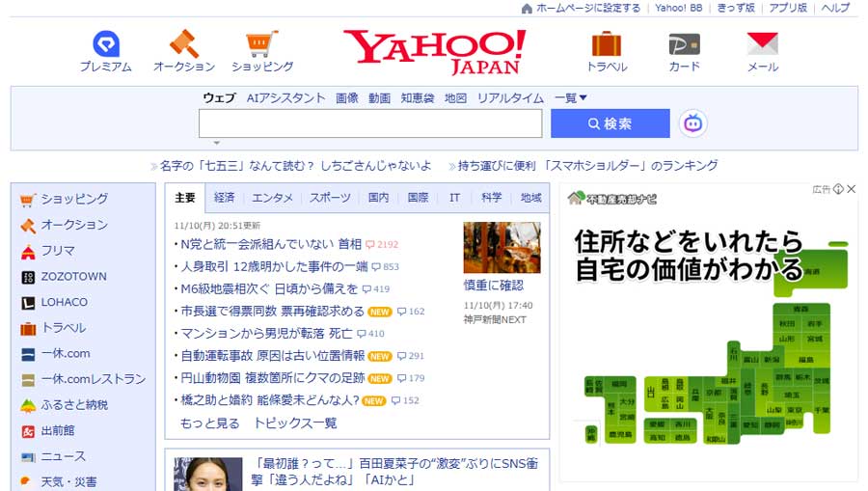Expand the 一覧 search category dropdown
Viewport: 868px width, 491px height.
570,98
